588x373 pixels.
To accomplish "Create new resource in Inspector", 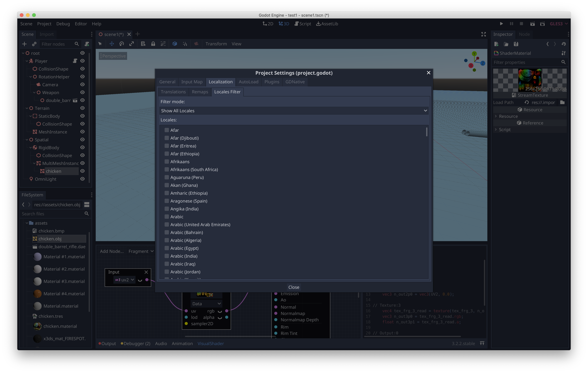I will tap(496, 44).
